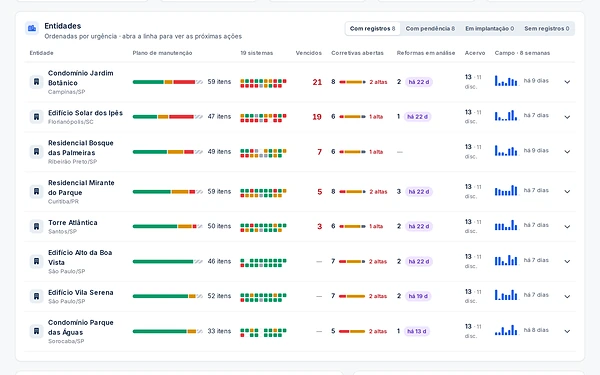The image size is (600, 375).
Task: Click the building icon for Edifício Alto da Boa Vista
Action: (x=36, y=261)
